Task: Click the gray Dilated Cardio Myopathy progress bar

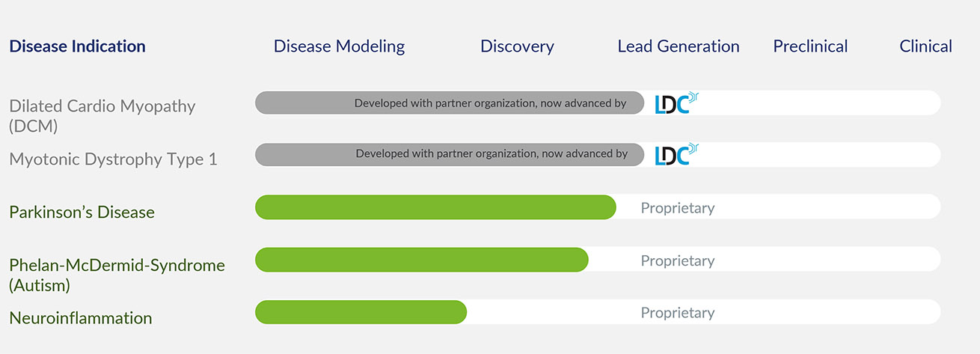Action: point(449,103)
